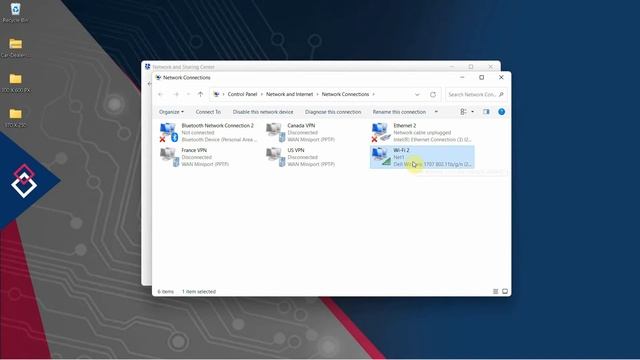Click the Bluetooth Network Connection 2 name
The image size is (640, 360).
tap(218, 126)
